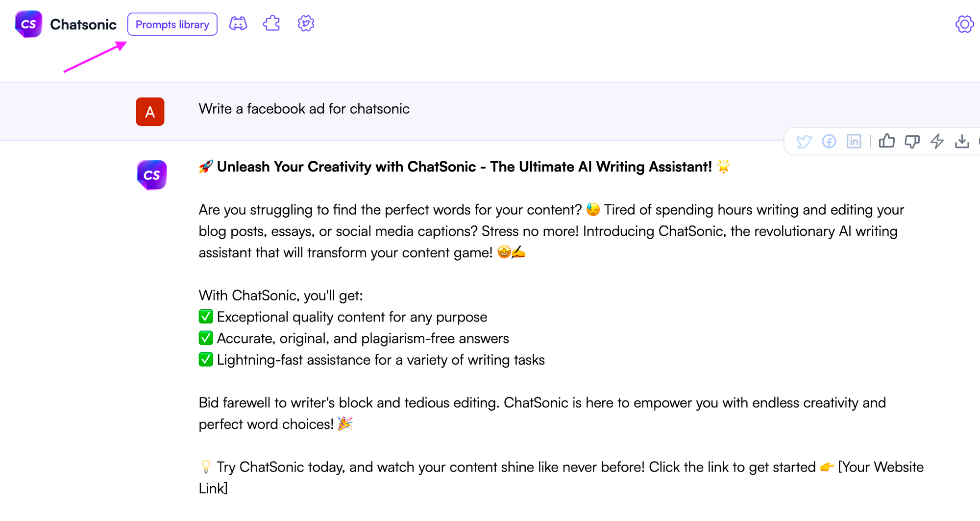Dislike the response with thumbs down
Image resolution: width=980 pixels, height=521 pixels.
[912, 142]
